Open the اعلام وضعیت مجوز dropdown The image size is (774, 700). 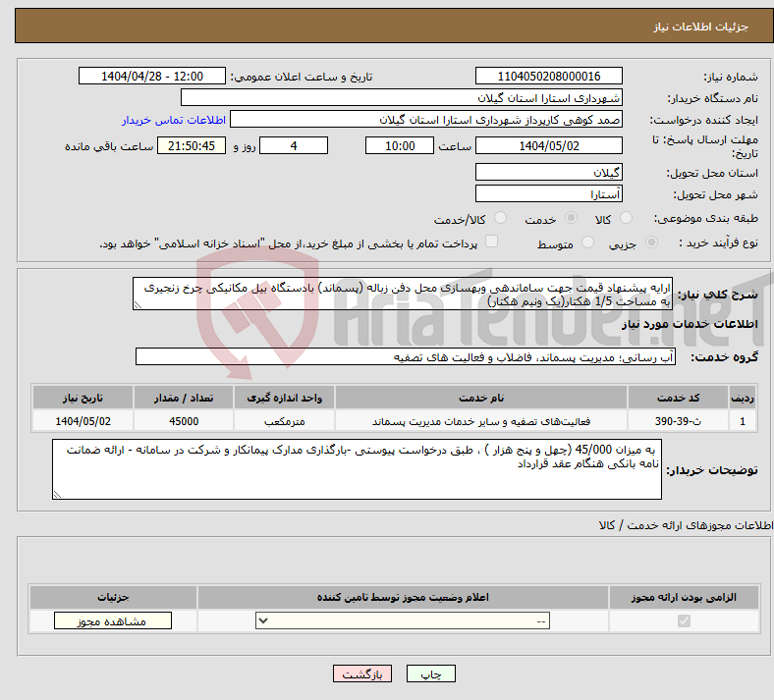pos(403,620)
